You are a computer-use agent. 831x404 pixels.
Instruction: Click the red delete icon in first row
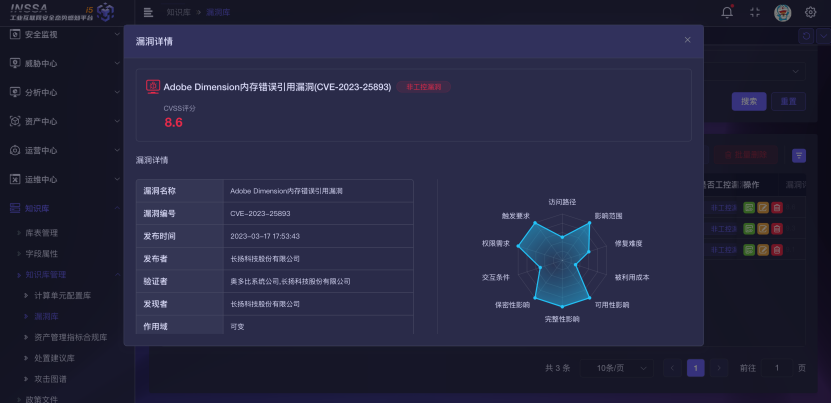pos(776,207)
